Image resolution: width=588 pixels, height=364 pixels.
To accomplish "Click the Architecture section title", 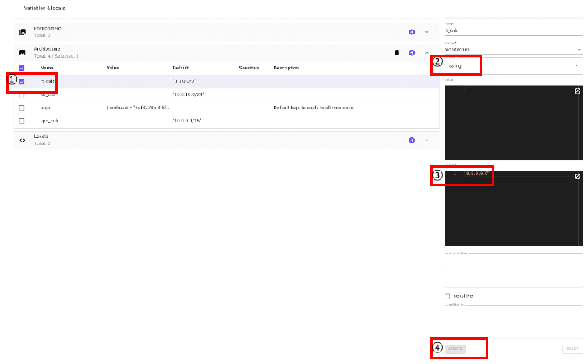I will pyautogui.click(x=47, y=49).
